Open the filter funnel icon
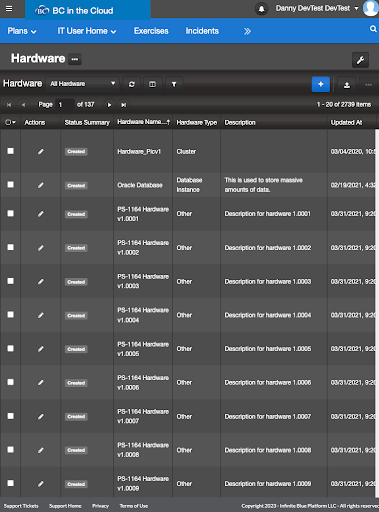 click(x=174, y=84)
